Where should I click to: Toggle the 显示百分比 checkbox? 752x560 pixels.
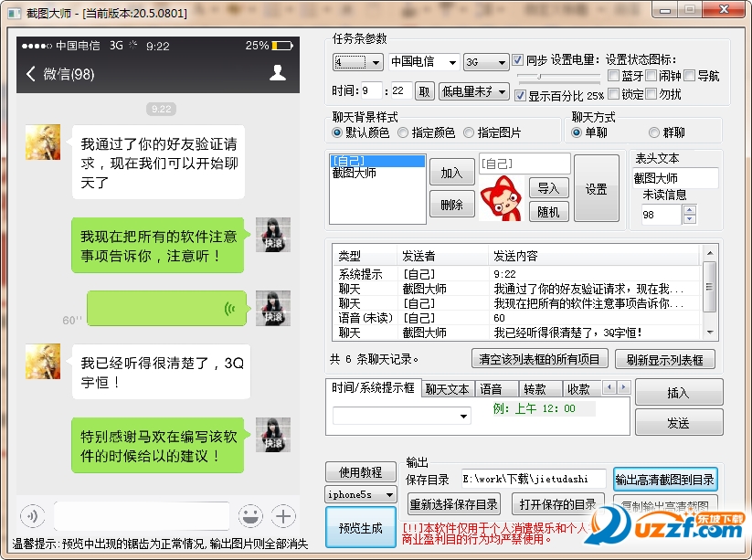tap(520, 95)
